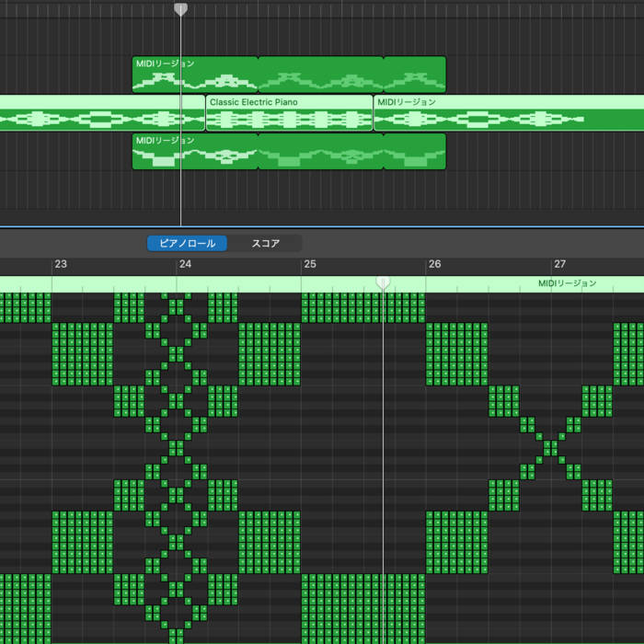Click the blue divider above the editor
644x644 pixels.
(x=322, y=226)
